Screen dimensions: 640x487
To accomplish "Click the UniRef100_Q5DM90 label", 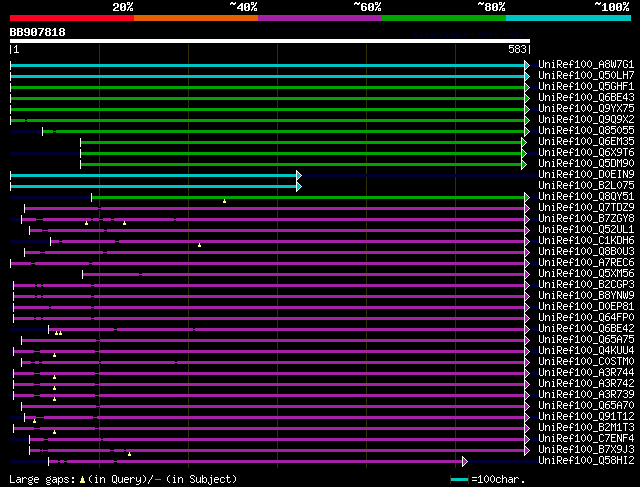I will [586, 164].
